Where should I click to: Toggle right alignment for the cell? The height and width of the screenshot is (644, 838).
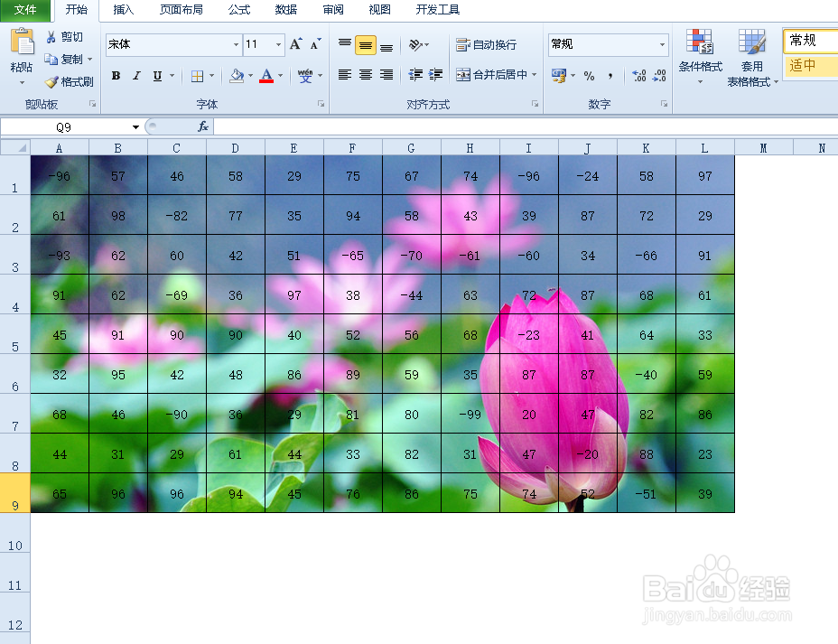[x=386, y=76]
